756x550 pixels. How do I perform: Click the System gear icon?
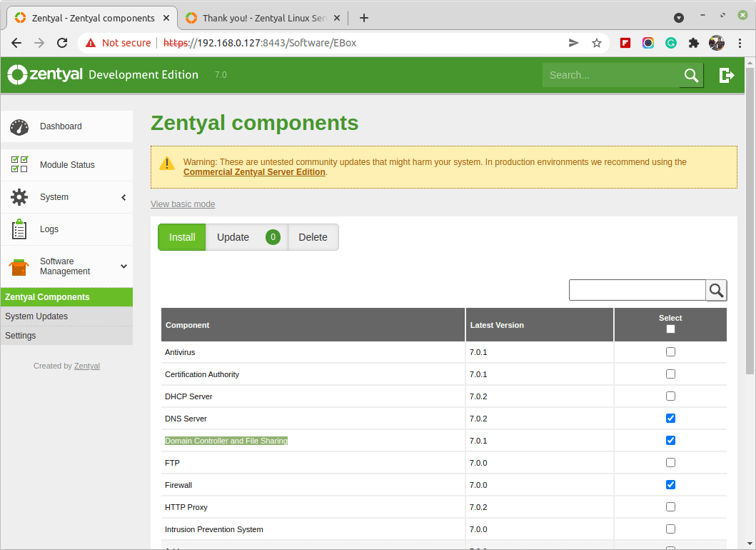pos(19,197)
